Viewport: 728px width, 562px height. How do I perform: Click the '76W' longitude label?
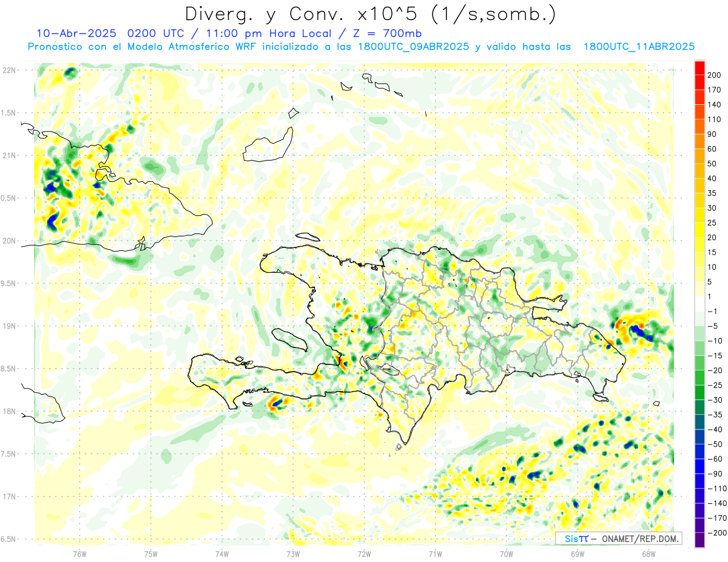[79, 553]
